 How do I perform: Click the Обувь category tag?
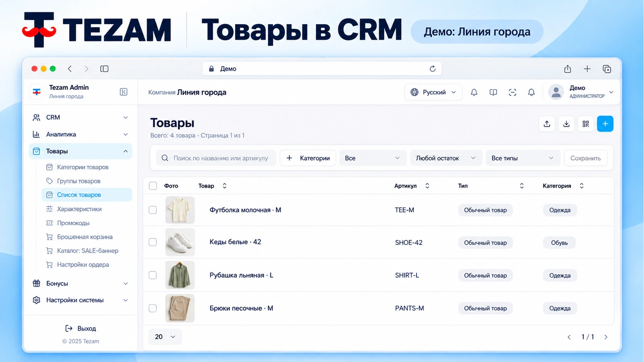(559, 243)
